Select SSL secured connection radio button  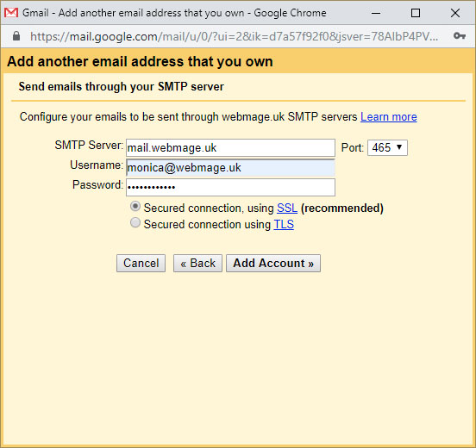(135, 207)
